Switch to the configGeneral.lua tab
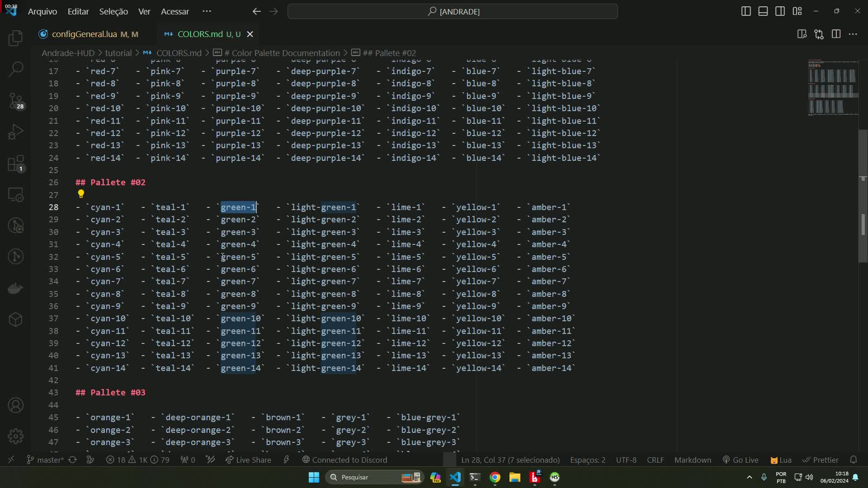The image size is (868, 488). (84, 34)
